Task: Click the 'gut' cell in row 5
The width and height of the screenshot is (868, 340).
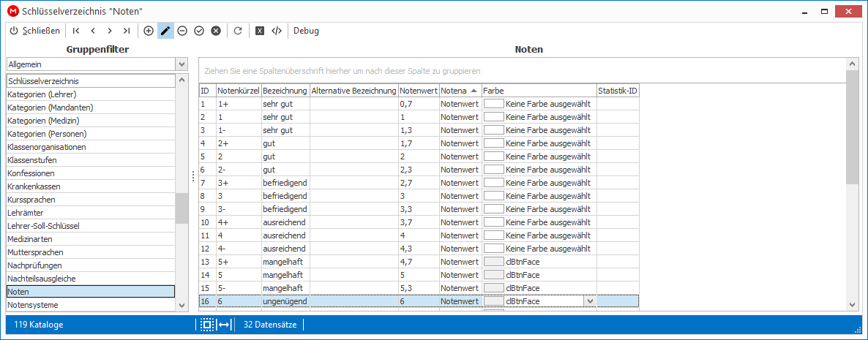Action: (x=285, y=156)
